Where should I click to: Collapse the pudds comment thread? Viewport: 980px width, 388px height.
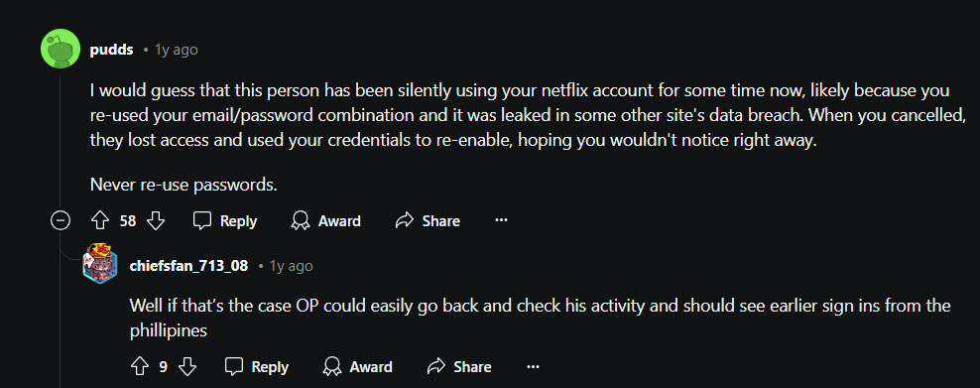(60, 220)
